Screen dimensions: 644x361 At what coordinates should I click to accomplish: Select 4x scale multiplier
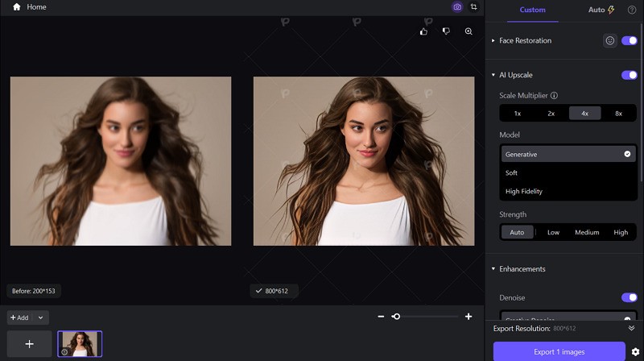tap(585, 114)
